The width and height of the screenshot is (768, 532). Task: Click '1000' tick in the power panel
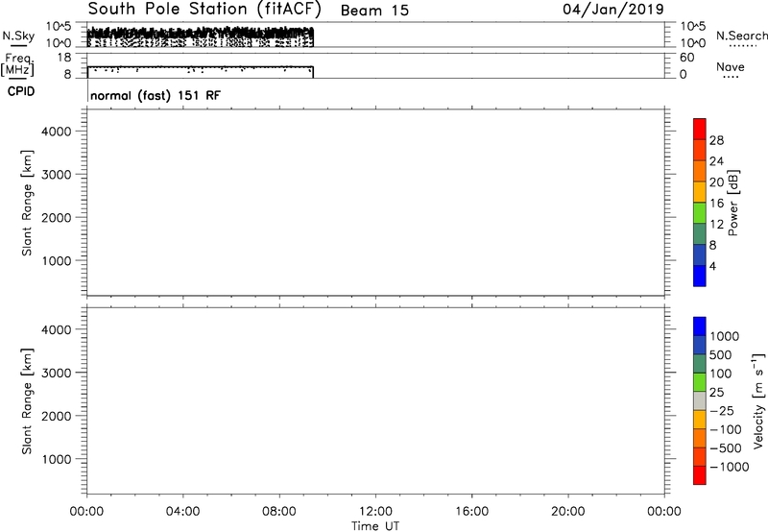click(57, 260)
